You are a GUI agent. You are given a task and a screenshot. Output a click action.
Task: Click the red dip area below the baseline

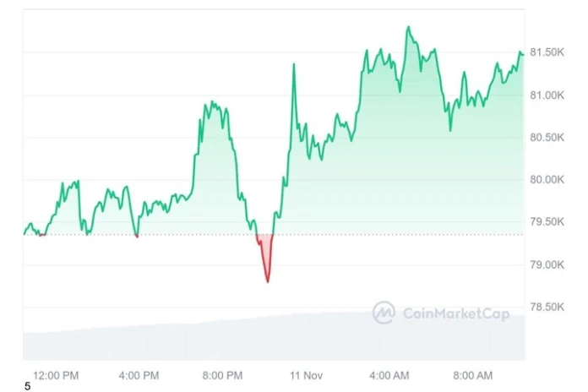tap(267, 253)
